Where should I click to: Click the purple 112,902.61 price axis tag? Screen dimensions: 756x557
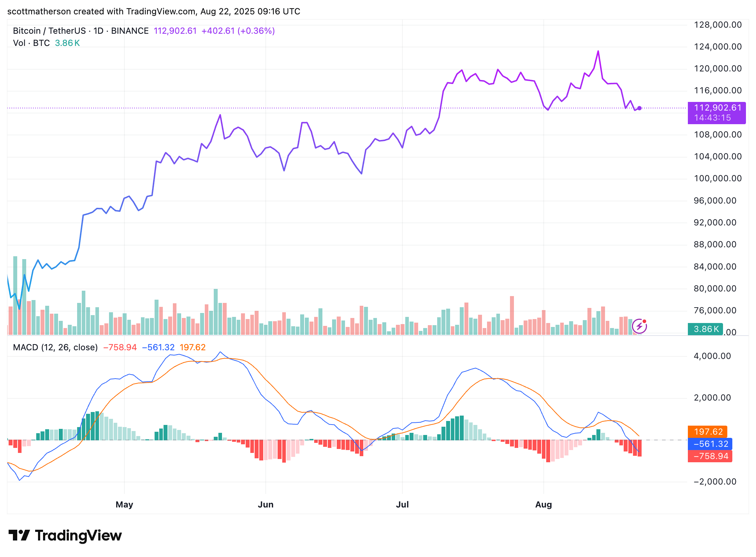[x=717, y=113]
